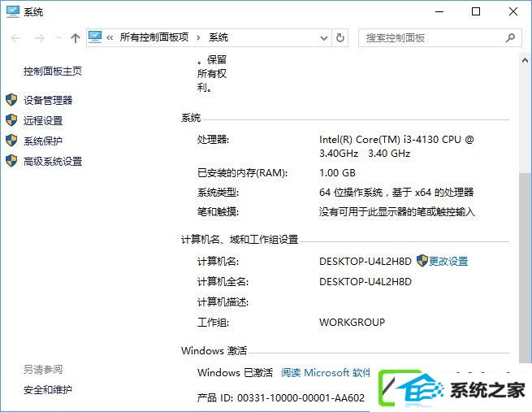Image resolution: width=532 pixels, height=412 pixels.
Task: Open 远程设置 link
Action: pyautogui.click(x=43, y=120)
